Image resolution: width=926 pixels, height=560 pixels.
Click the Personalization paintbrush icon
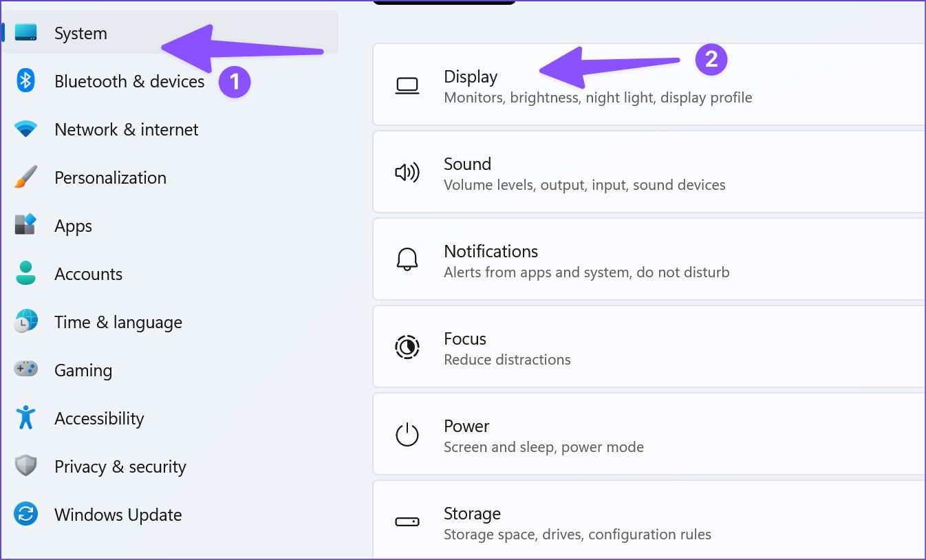point(26,177)
